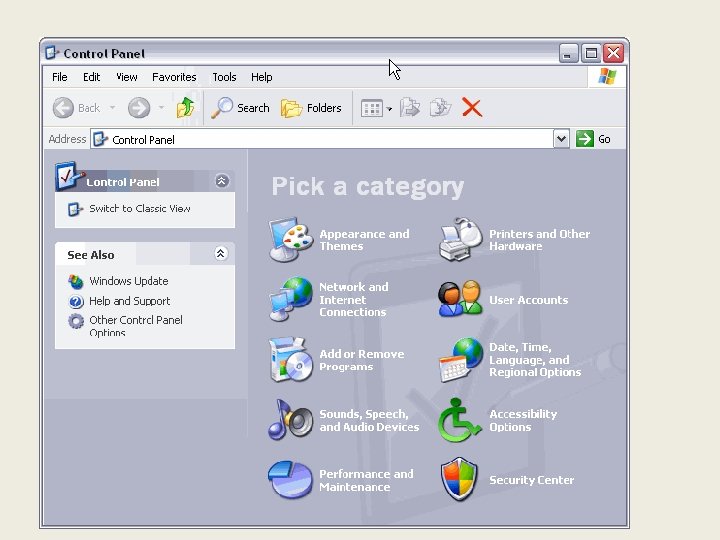Collapse the Control Panel sidebar section
This screenshot has height=540, width=720.
221,181
